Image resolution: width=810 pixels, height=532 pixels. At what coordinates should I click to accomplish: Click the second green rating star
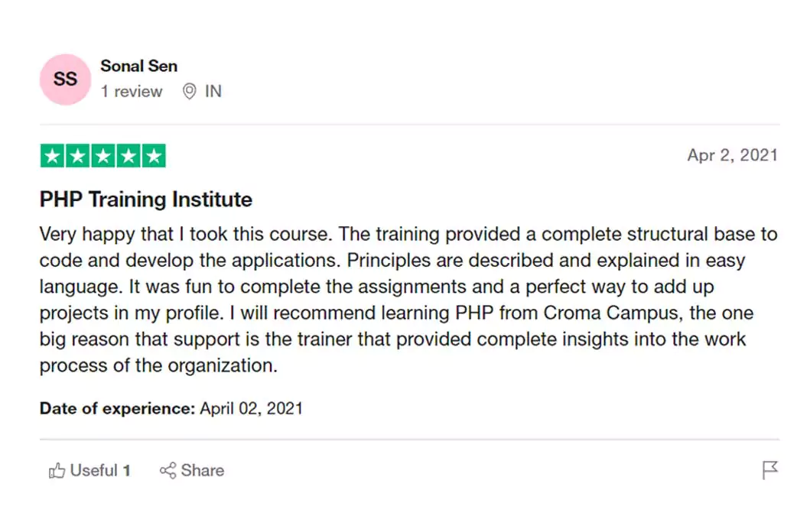(x=78, y=156)
